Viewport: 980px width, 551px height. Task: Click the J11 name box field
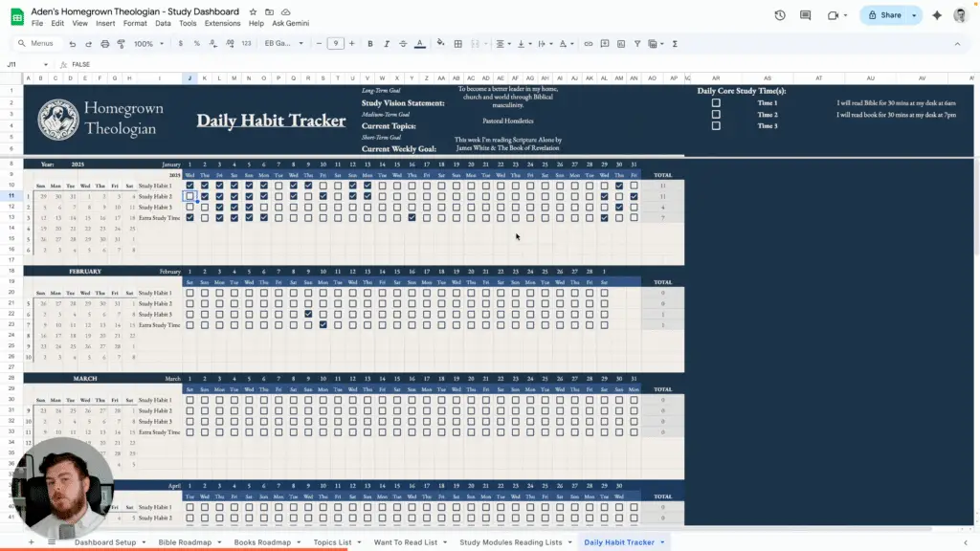(29, 64)
